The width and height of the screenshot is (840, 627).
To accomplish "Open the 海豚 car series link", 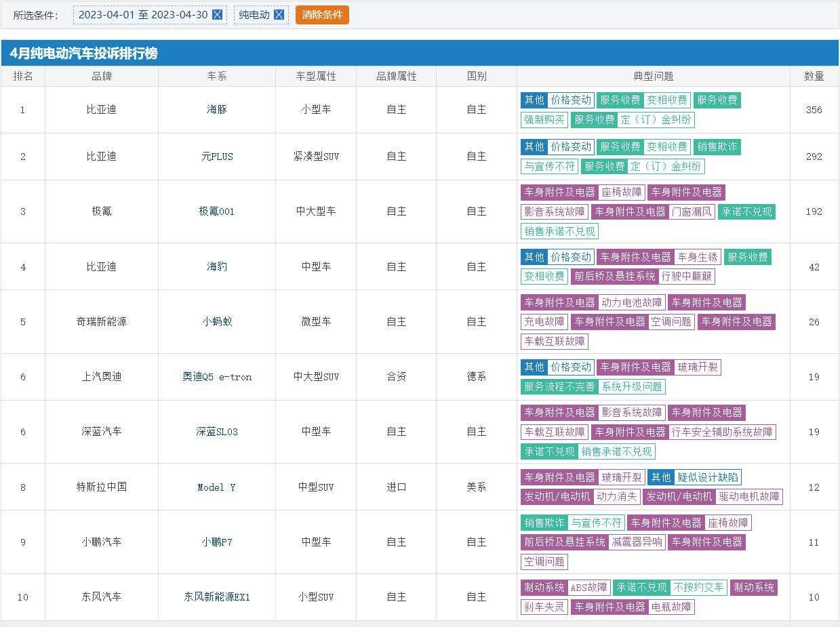I will 217,110.
